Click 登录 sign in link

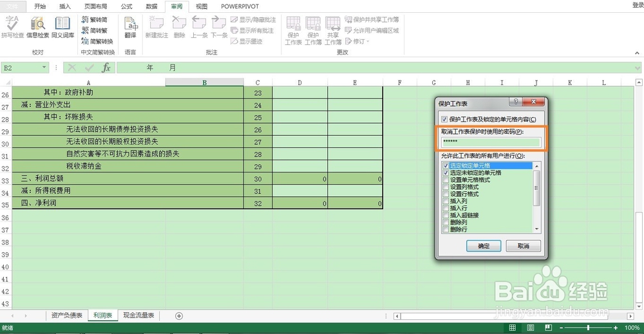638,5
